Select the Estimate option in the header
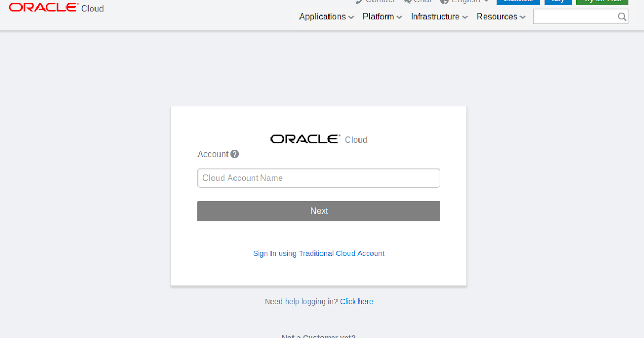644x338 pixels. click(518, 1)
